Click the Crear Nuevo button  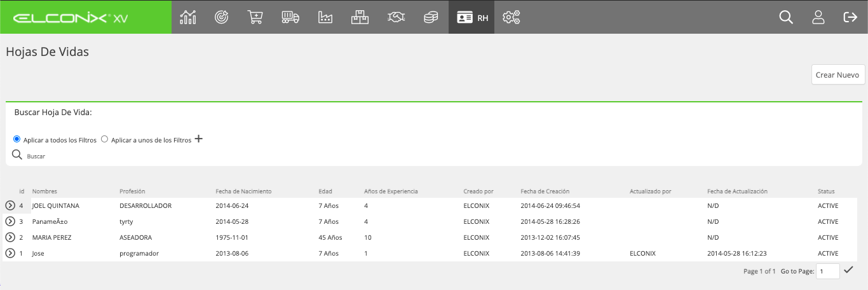[837, 74]
